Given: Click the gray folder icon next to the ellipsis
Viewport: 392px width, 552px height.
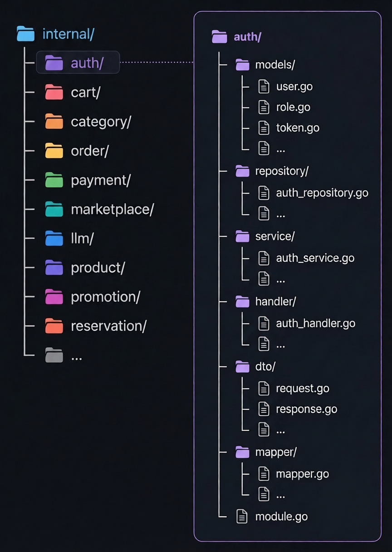Looking at the screenshot, I should [x=54, y=355].
